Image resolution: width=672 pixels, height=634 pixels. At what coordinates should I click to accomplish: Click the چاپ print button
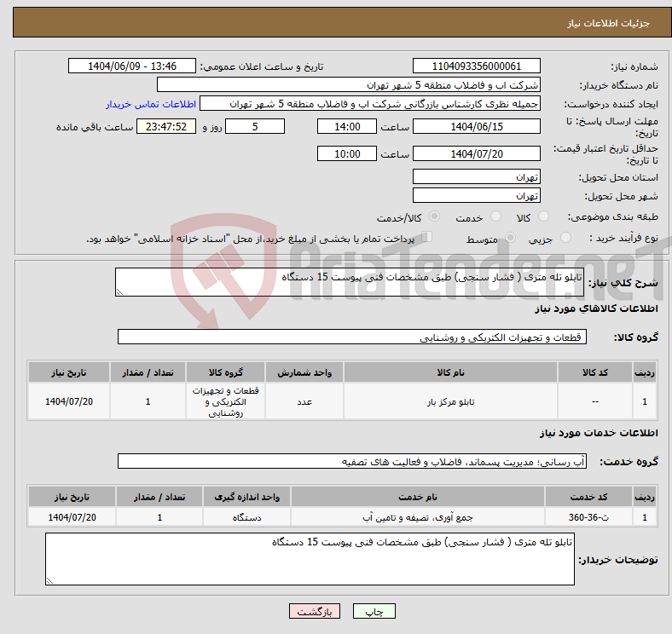click(x=374, y=611)
